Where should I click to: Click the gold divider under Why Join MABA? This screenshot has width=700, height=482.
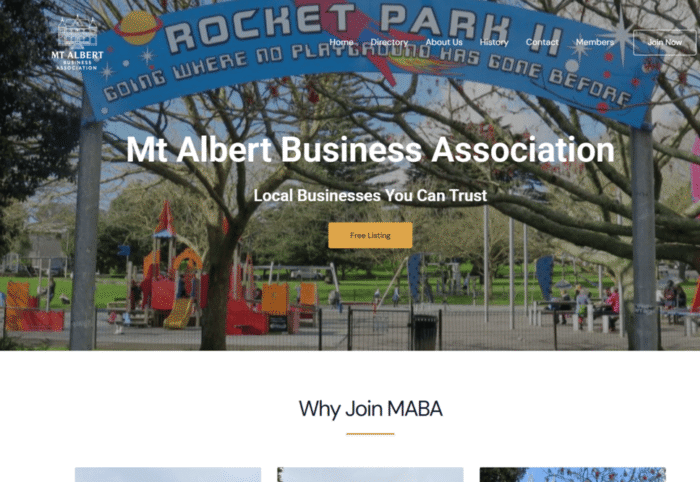point(370,433)
